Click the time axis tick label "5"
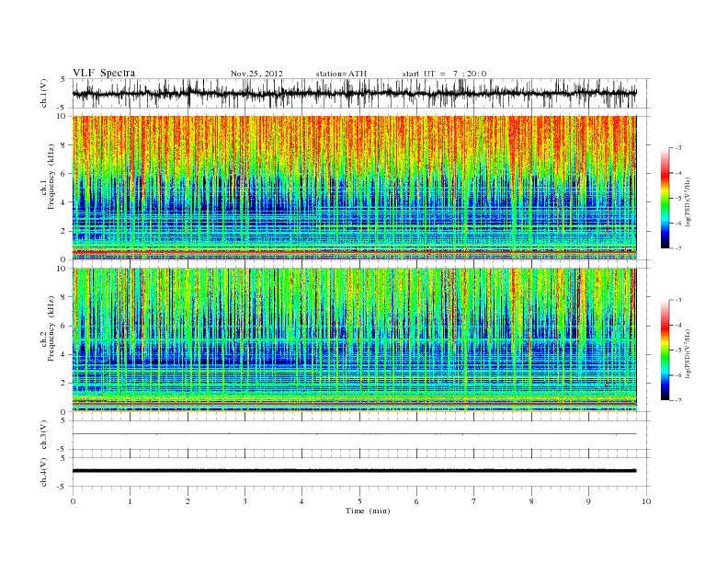 click(x=359, y=501)
